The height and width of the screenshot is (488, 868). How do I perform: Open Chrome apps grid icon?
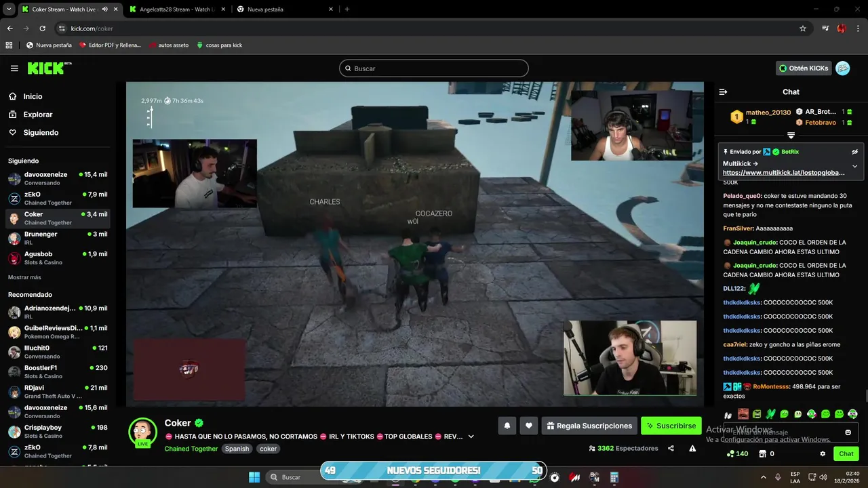tap(9, 45)
